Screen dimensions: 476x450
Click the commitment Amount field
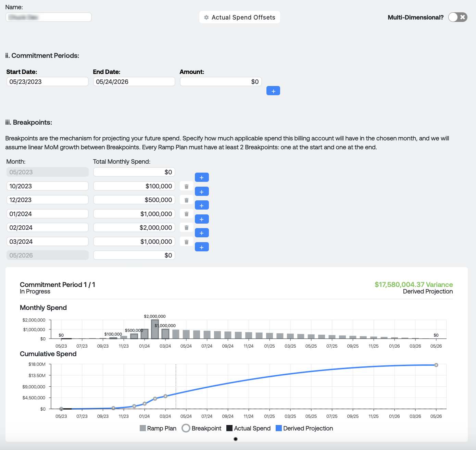point(221,82)
